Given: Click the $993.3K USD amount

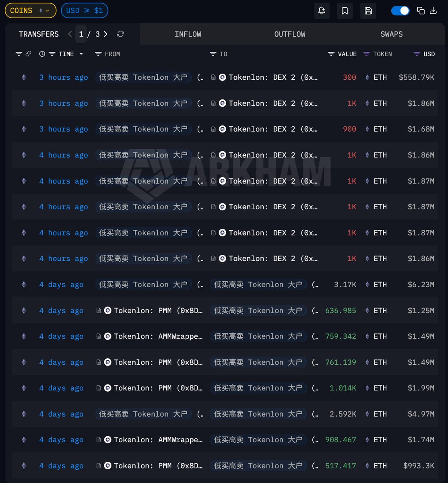Looking at the screenshot, I should (419, 466).
